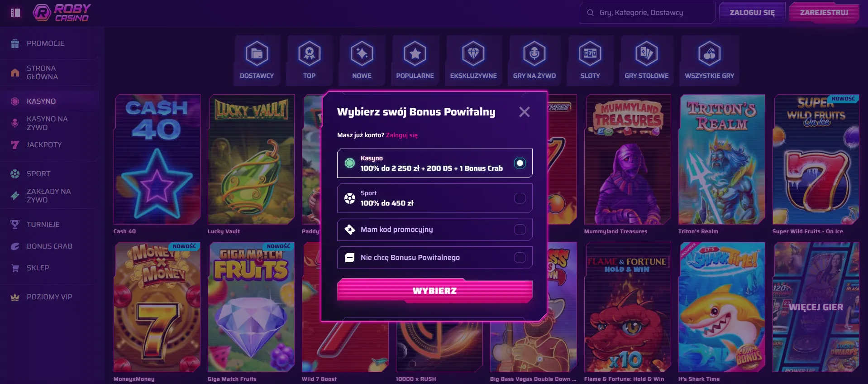This screenshot has width=868, height=384.
Task: Open Poziomy VIP sidebar item
Action: click(50, 297)
